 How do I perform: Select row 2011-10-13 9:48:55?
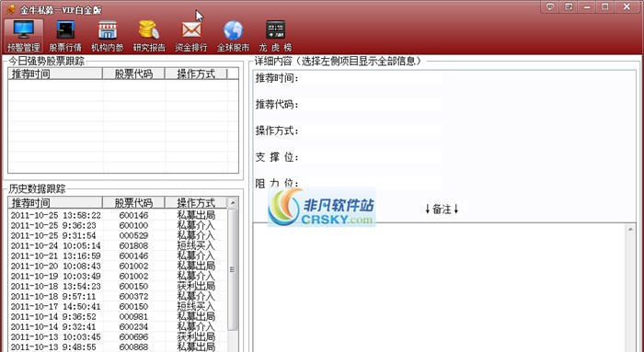click(118, 346)
